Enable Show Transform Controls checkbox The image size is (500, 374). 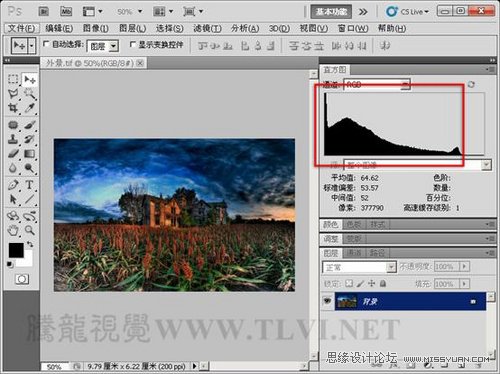[x=133, y=44]
